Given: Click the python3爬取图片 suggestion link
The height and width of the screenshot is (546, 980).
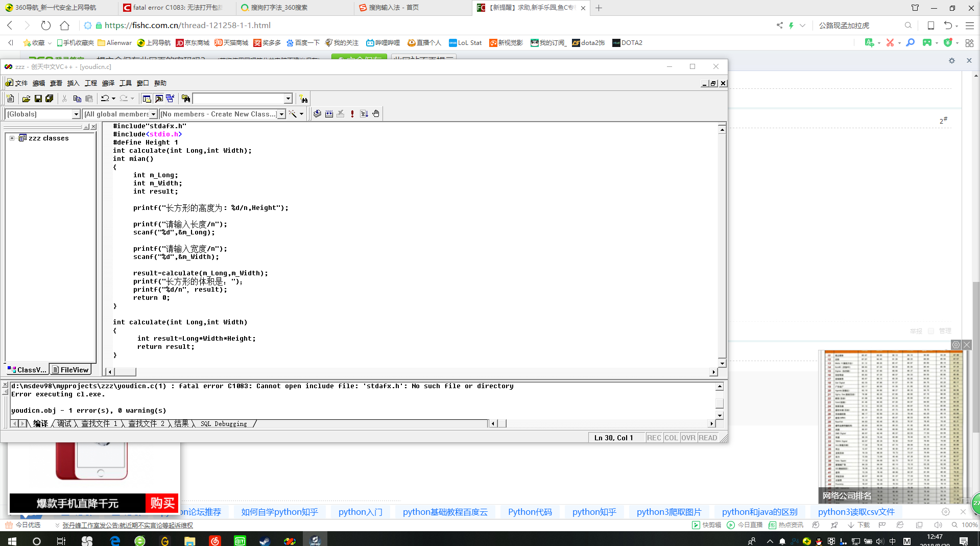Looking at the screenshot, I should coord(669,512).
